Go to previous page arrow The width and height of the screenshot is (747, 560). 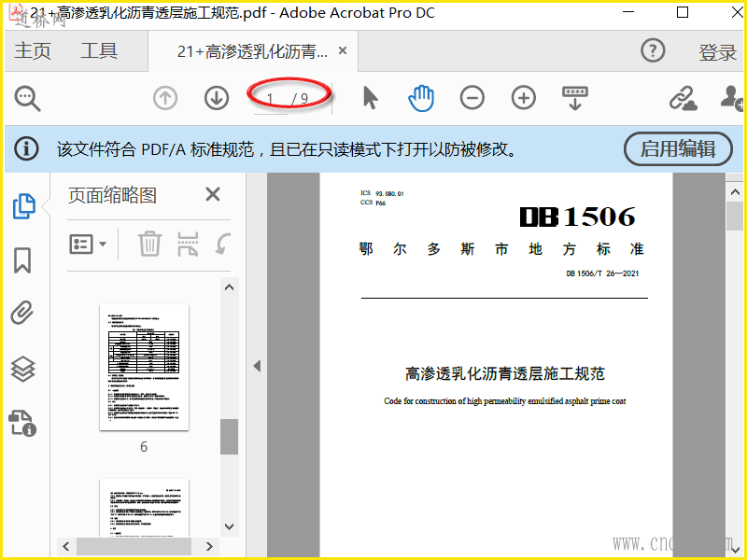(165, 98)
